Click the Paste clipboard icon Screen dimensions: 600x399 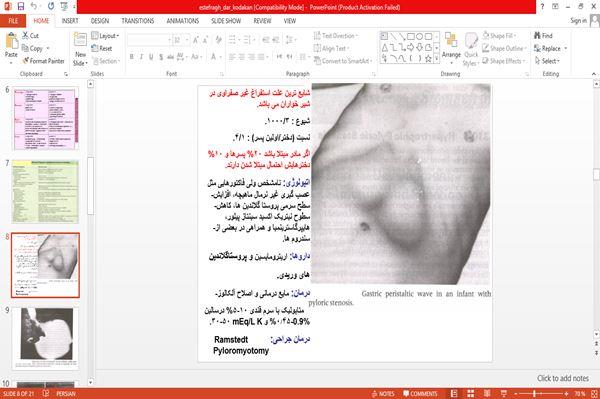pyautogui.click(x=11, y=41)
